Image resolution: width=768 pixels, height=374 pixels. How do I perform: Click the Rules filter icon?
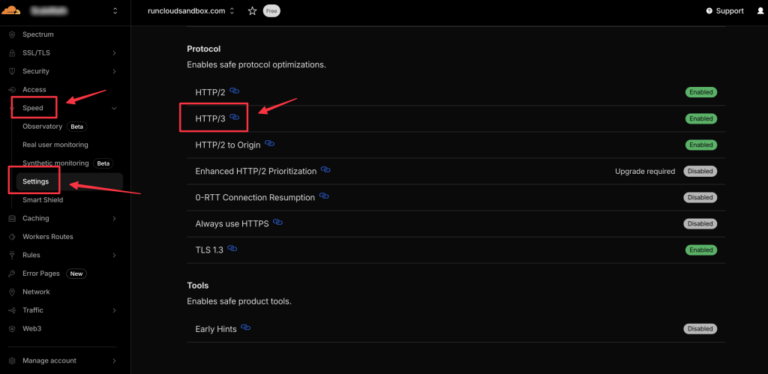(x=12, y=255)
